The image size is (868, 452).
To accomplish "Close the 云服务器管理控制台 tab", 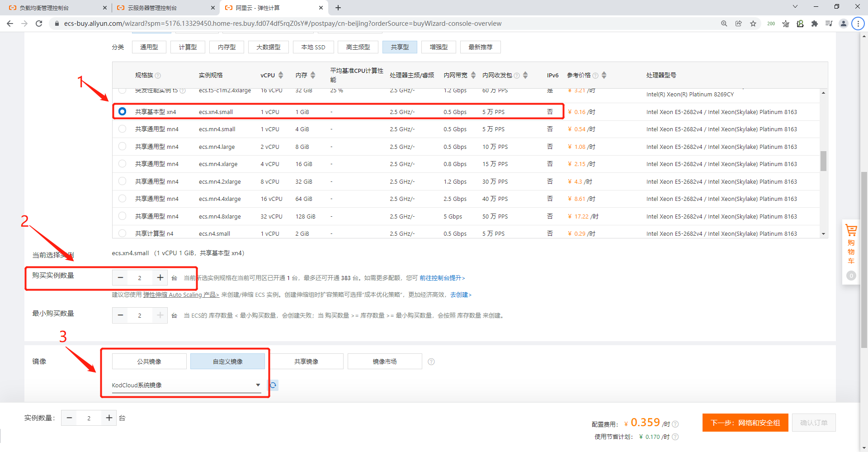I will (x=213, y=8).
